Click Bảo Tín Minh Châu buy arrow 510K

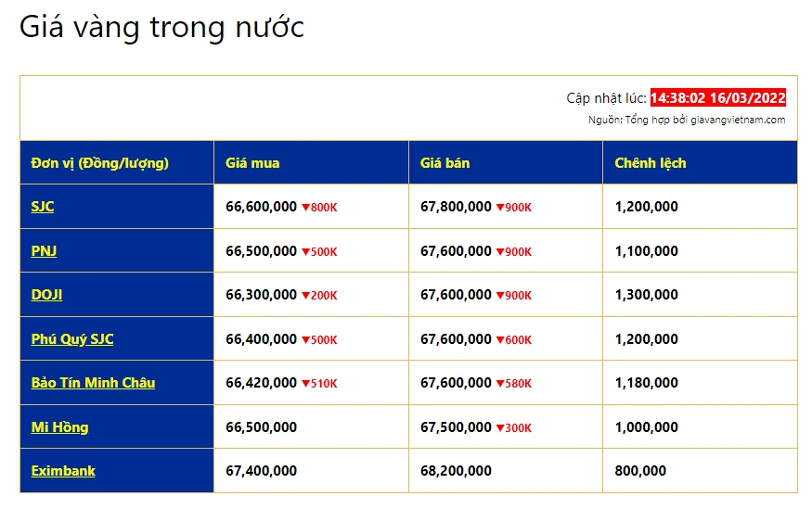coord(318,384)
